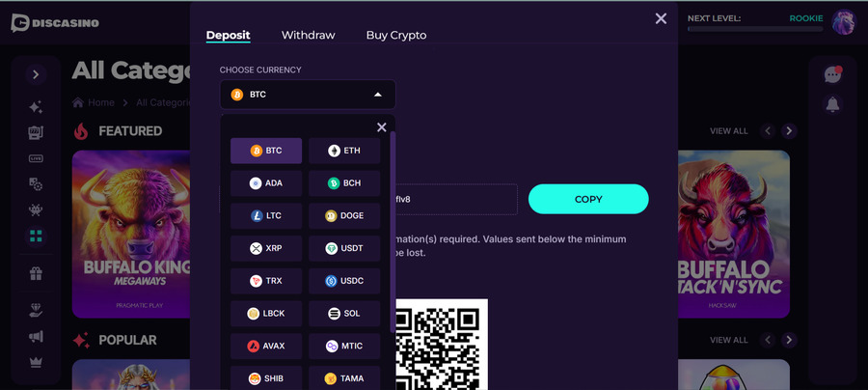Image resolution: width=868 pixels, height=390 pixels.
Task: View all Featured games
Action: tap(728, 131)
